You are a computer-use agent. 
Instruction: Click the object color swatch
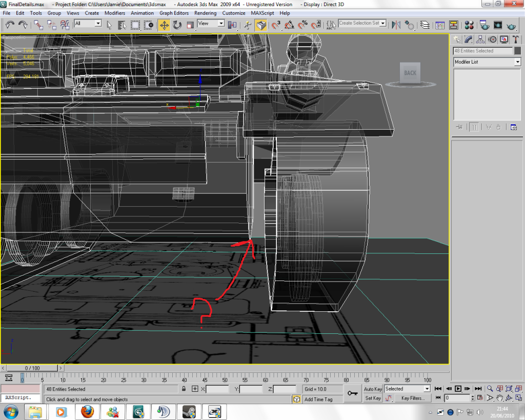pyautogui.click(x=517, y=51)
